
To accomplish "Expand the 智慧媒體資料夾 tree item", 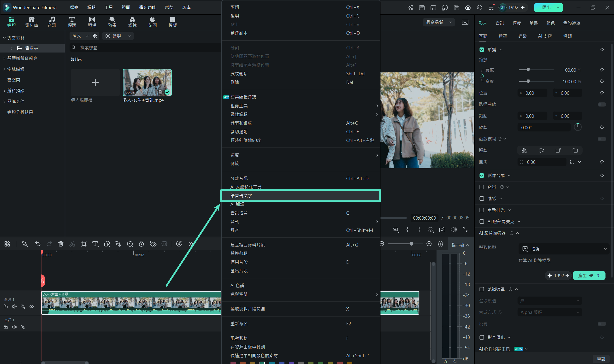I will tap(4, 58).
